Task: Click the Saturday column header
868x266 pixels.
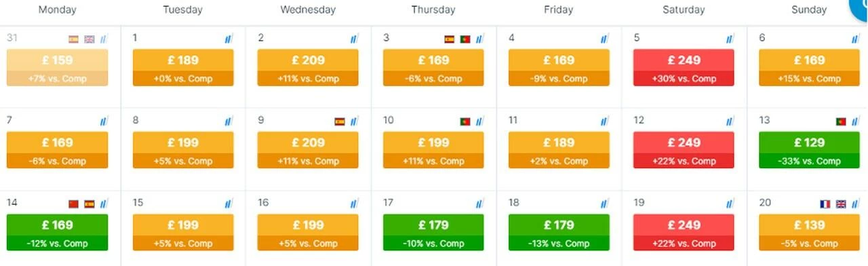Action: click(684, 9)
